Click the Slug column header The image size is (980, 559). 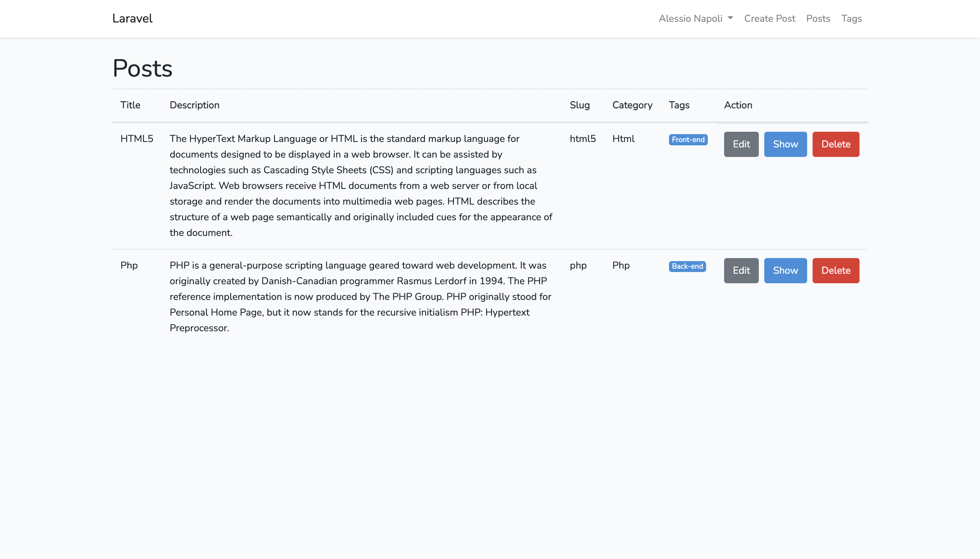[580, 105]
